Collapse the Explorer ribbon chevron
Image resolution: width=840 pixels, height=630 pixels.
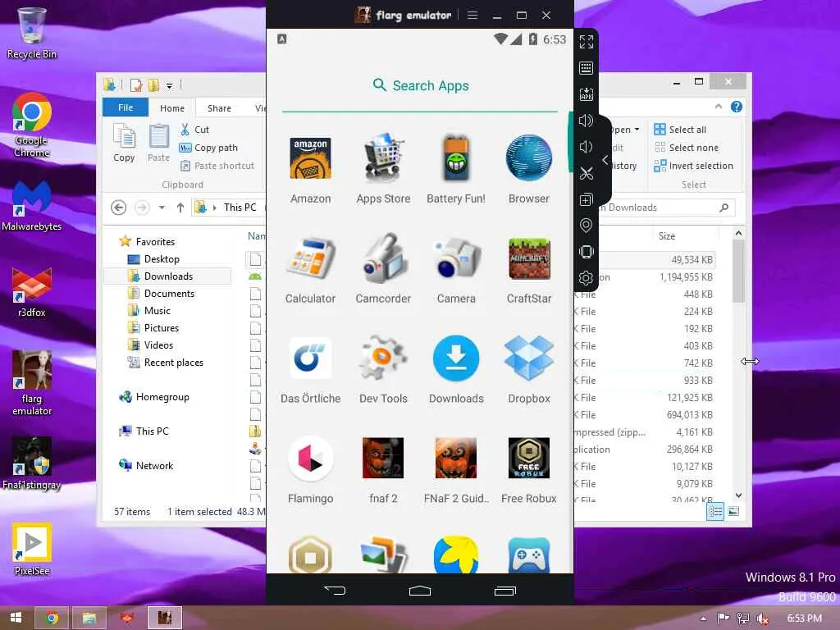click(x=718, y=107)
